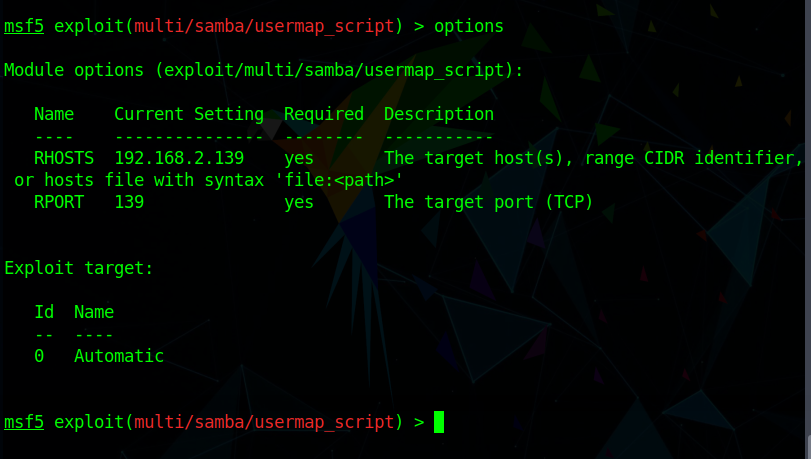811x459 pixels.
Task: Click the RPORT value 139
Action: coord(129,202)
